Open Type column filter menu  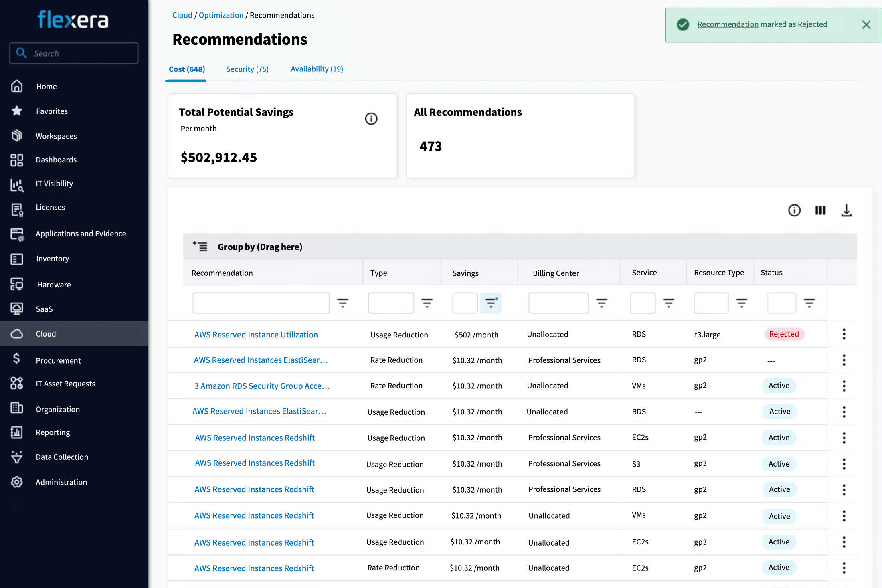(427, 303)
